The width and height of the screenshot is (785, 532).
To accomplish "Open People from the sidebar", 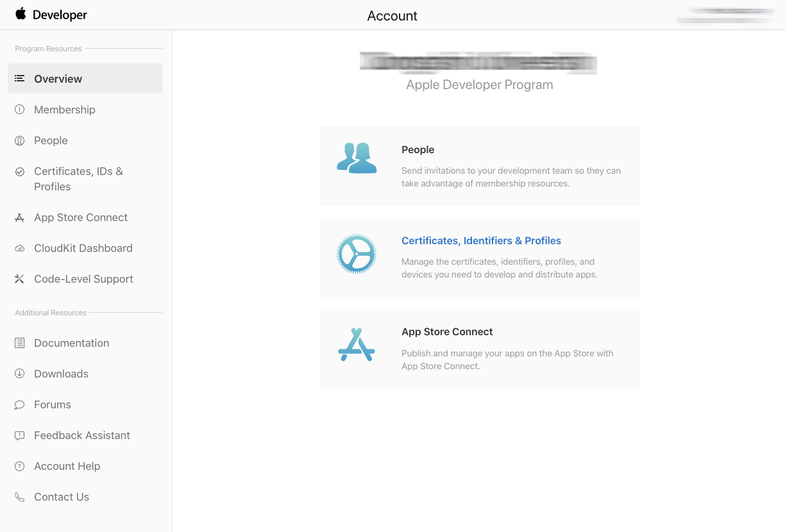I will pos(51,140).
